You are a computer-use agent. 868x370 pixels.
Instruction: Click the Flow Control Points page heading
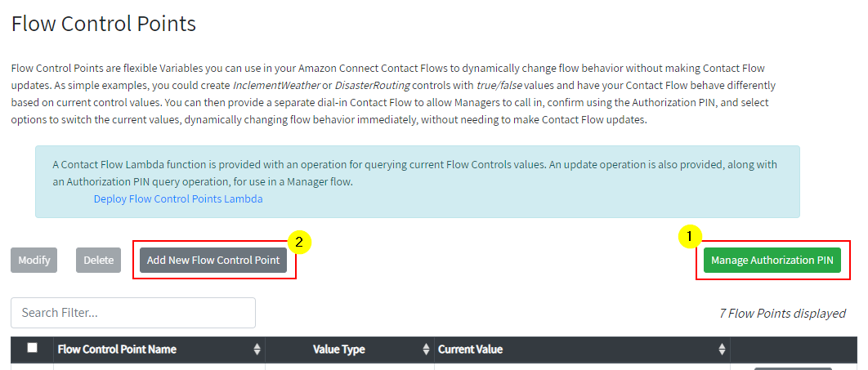[104, 24]
